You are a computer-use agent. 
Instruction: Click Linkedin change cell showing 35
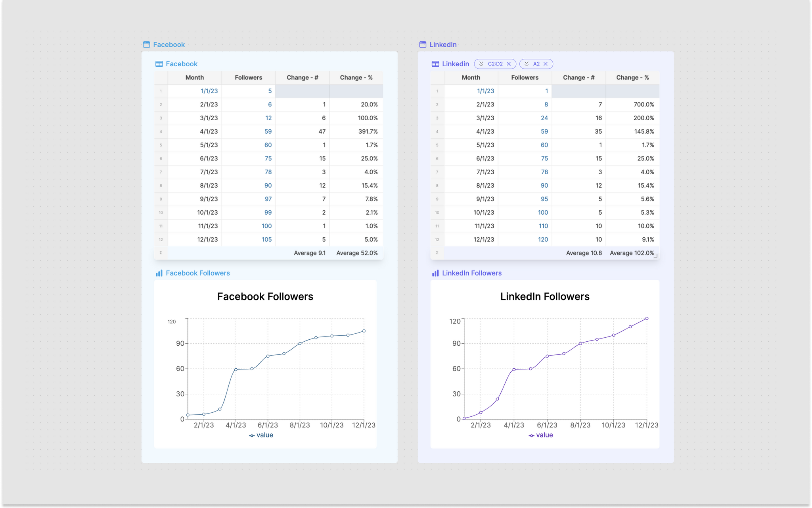coord(579,131)
